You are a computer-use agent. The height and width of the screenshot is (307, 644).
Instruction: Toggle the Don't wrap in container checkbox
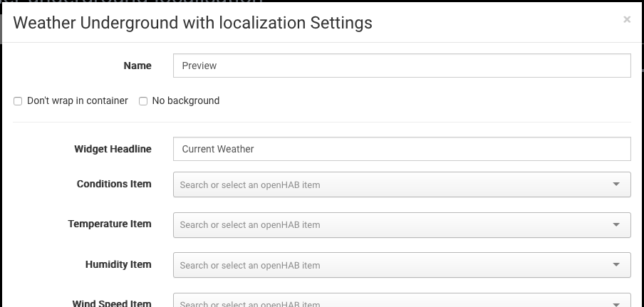[x=19, y=101]
